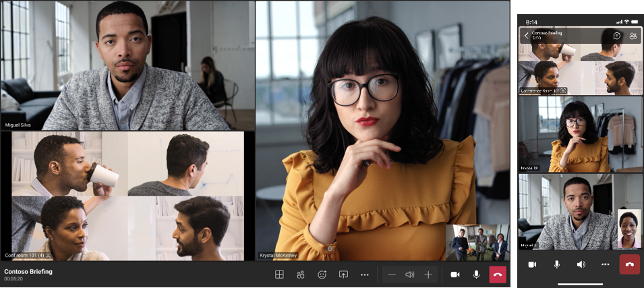Toggle the camera in the desktop toolbar
Image resolution: width=644 pixels, height=288 pixels.
tap(455, 275)
